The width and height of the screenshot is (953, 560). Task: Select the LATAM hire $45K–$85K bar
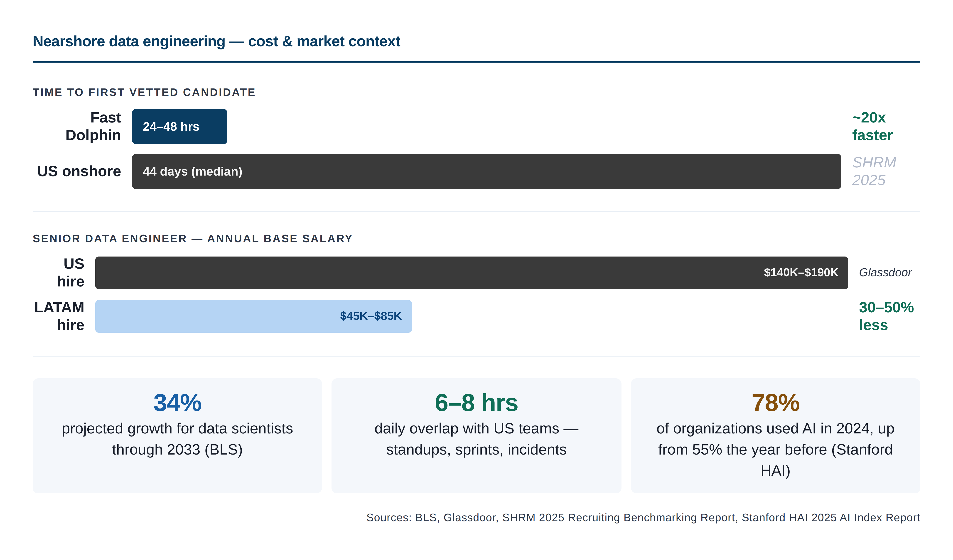pos(253,316)
